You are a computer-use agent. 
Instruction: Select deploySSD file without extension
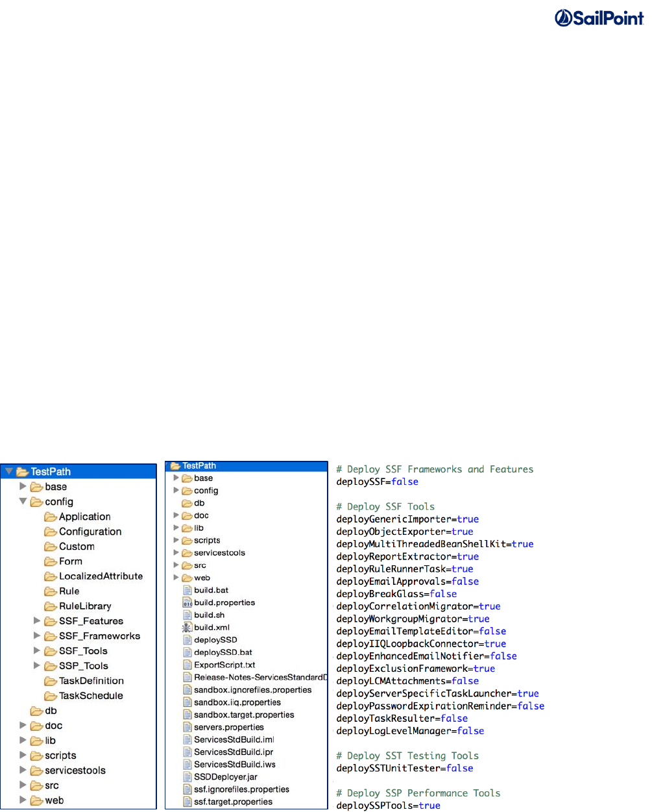point(215,640)
